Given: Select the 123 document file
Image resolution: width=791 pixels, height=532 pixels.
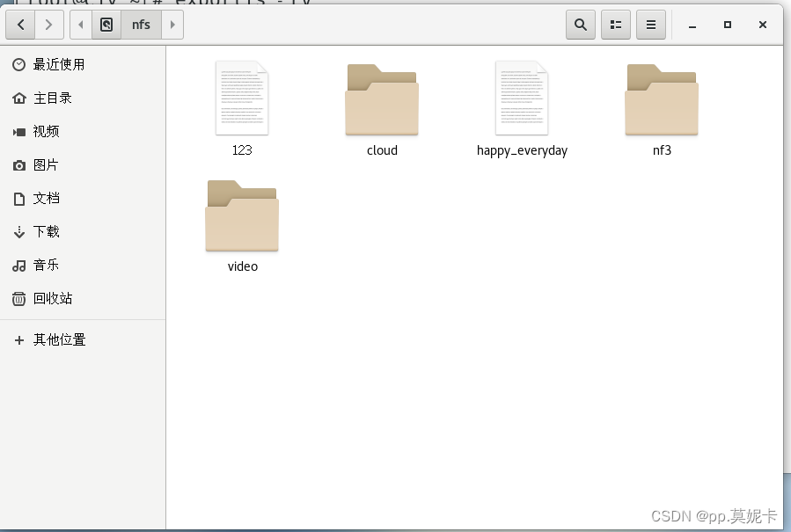Looking at the screenshot, I should click(242, 98).
